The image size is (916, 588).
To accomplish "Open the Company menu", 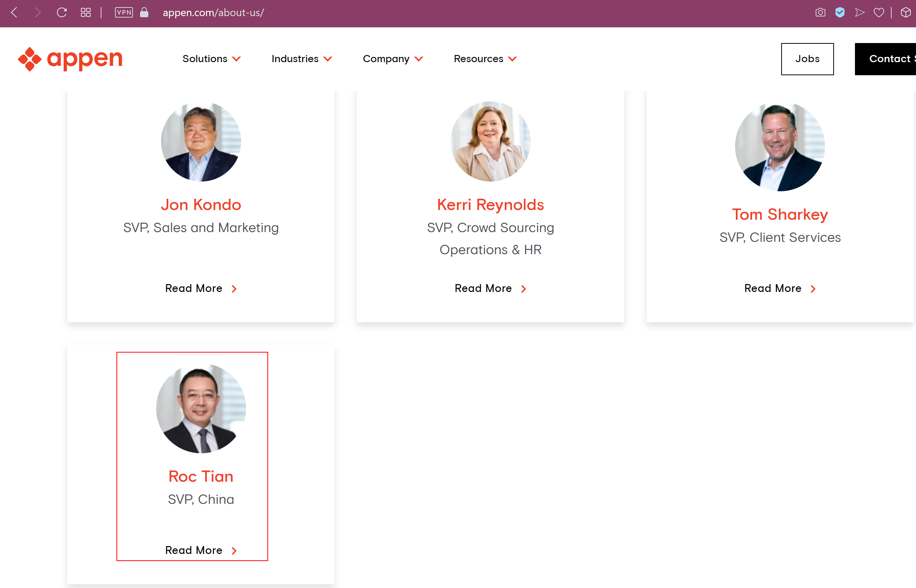I will [x=386, y=59].
